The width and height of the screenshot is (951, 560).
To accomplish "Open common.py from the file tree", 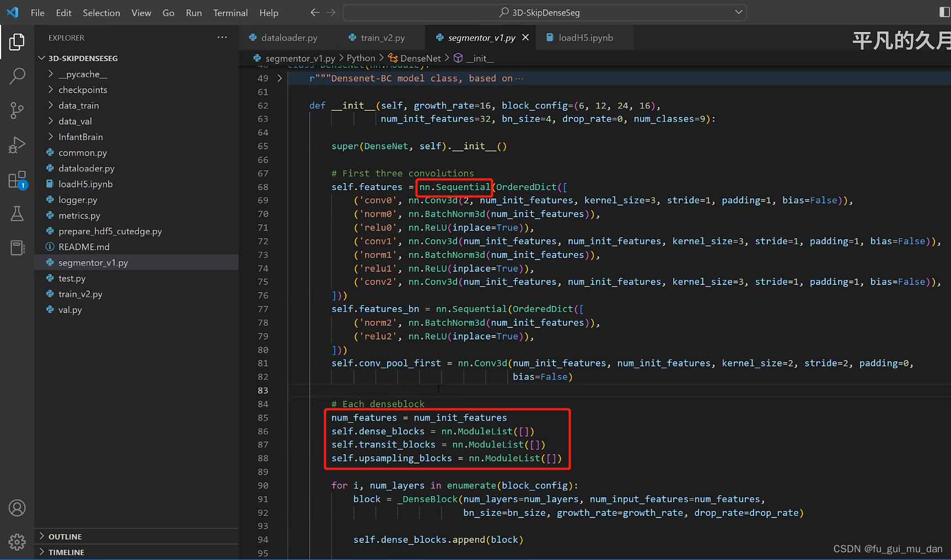I will click(83, 153).
